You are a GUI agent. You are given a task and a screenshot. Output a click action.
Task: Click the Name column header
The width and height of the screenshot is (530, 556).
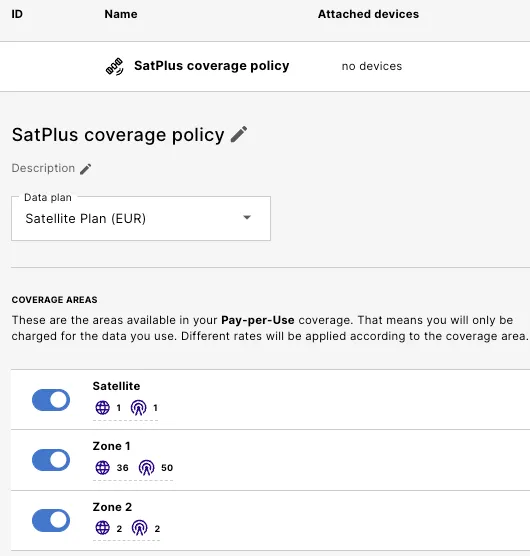[121, 14]
